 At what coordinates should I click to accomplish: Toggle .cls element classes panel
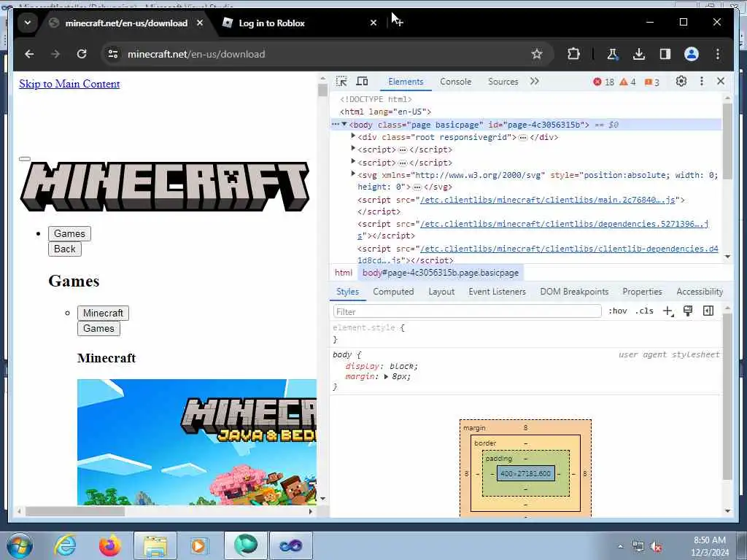644,311
